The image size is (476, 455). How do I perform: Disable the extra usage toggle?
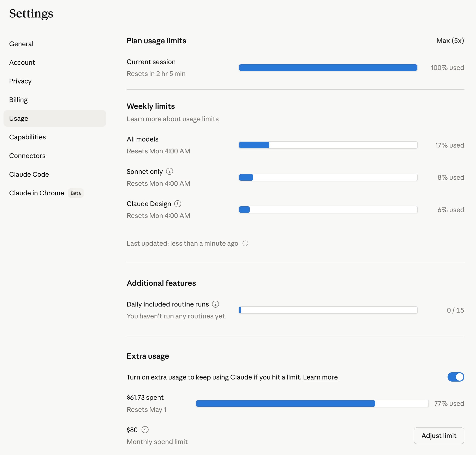(455, 377)
